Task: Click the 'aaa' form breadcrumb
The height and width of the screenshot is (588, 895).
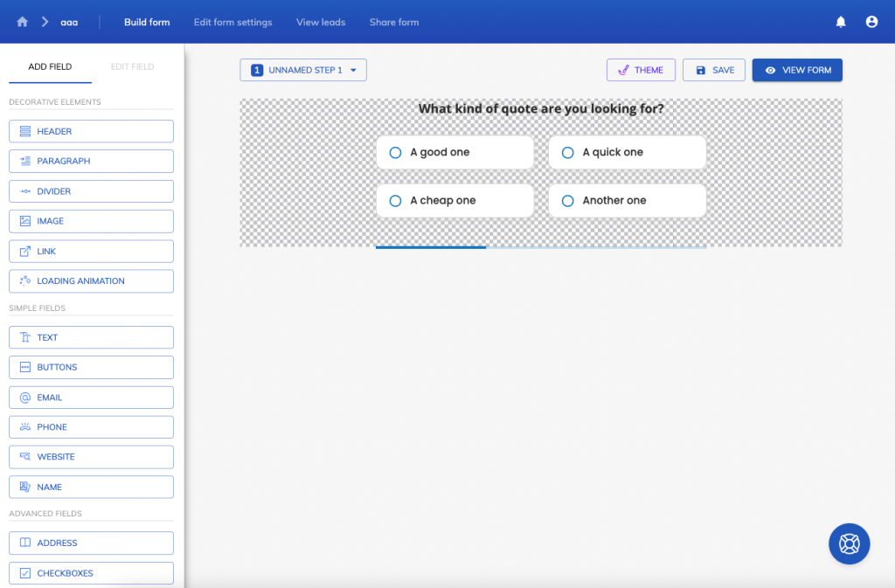Action: 69,22
